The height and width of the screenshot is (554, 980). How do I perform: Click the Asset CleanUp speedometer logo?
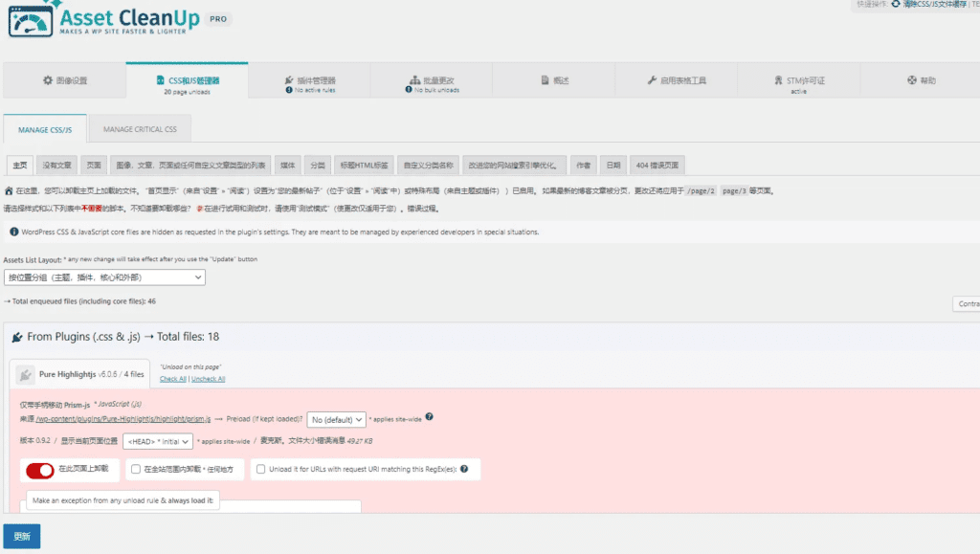pyautogui.click(x=30, y=20)
